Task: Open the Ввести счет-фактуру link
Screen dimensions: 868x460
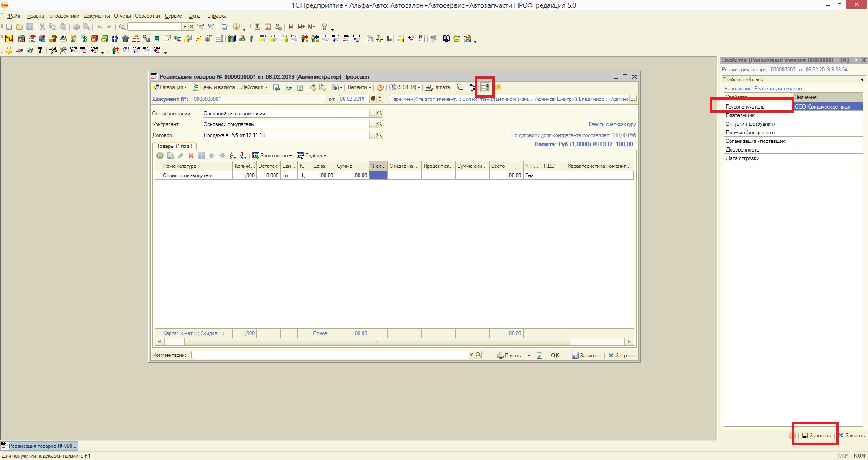Action: (612, 124)
